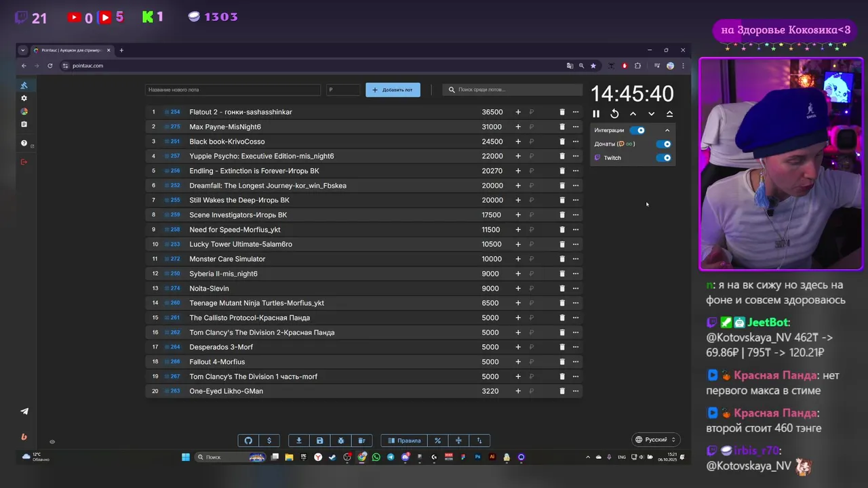Toggle the Twitch integration switch
The height and width of the screenshot is (488, 868).
(x=664, y=158)
